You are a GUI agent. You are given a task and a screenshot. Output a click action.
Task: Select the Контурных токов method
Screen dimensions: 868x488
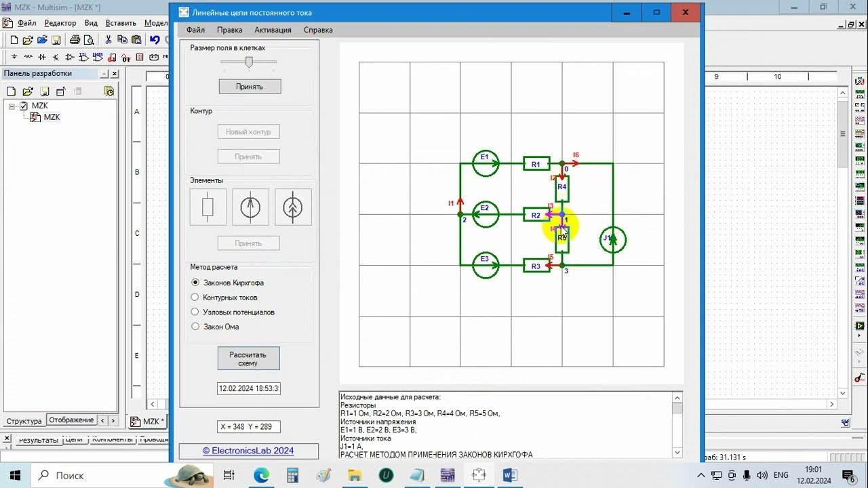click(x=195, y=298)
